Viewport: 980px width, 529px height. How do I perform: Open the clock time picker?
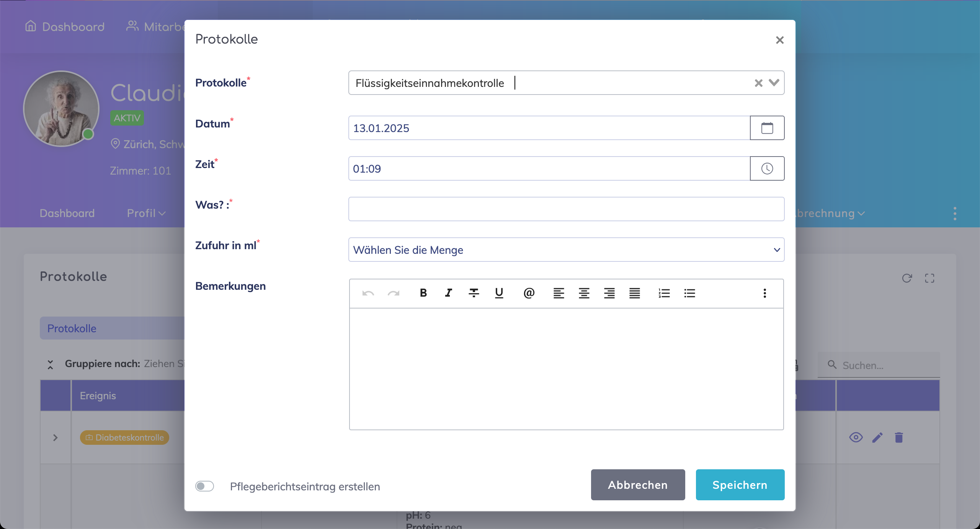tap(767, 168)
